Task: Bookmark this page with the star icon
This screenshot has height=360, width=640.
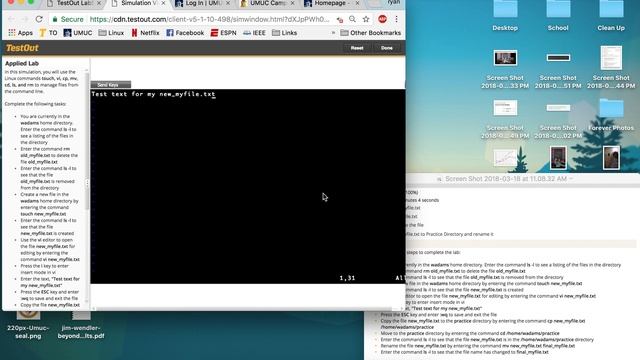Action: (x=366, y=19)
